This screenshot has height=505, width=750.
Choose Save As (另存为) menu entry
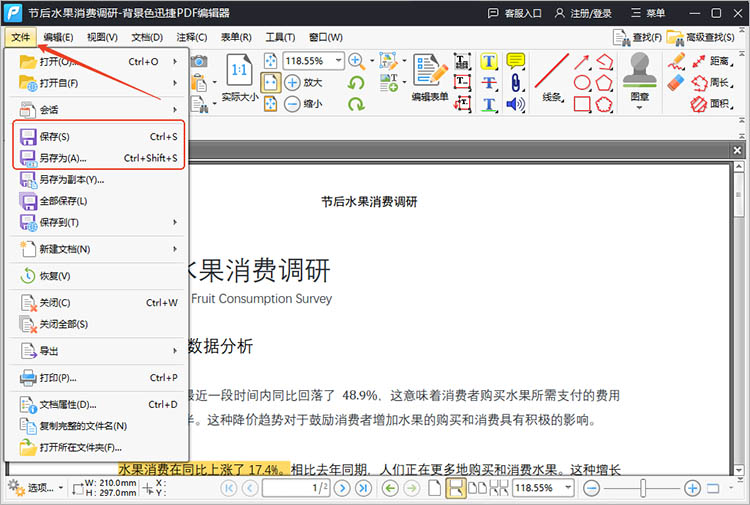(x=98, y=158)
